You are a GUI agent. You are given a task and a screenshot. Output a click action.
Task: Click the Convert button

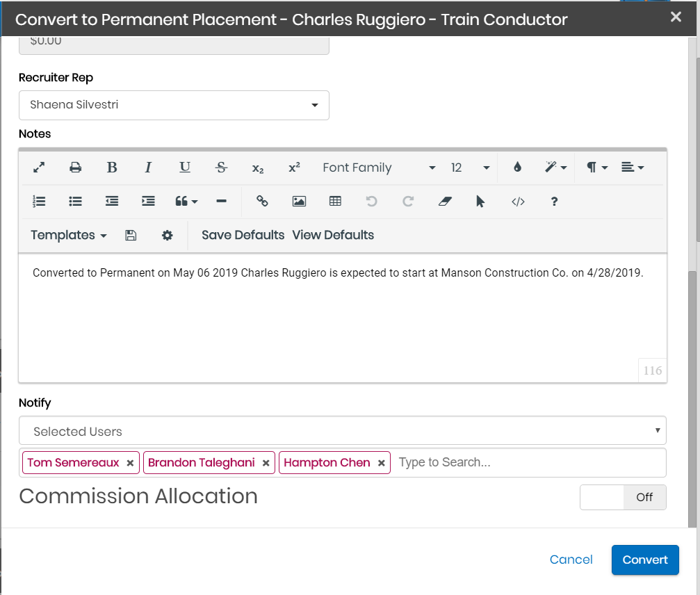tap(644, 560)
